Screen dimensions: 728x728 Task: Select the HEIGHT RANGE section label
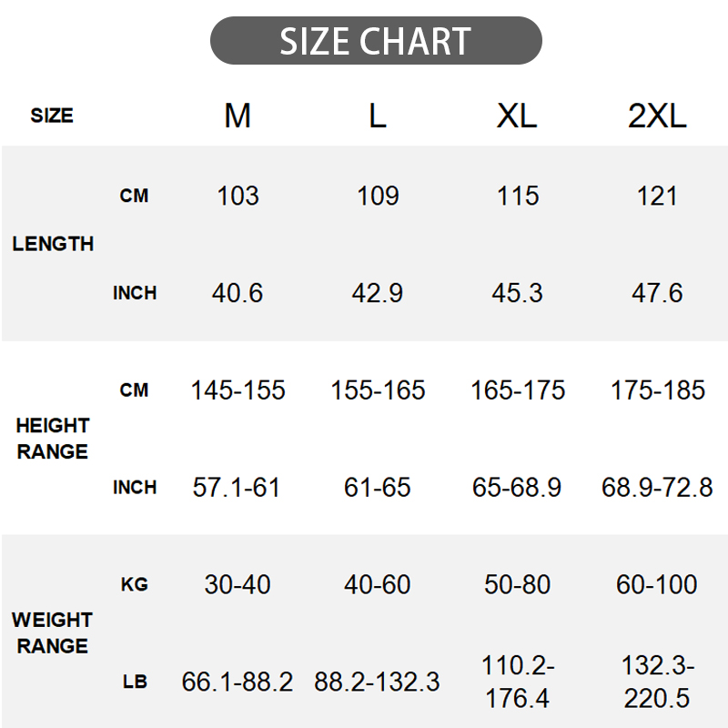(53, 439)
